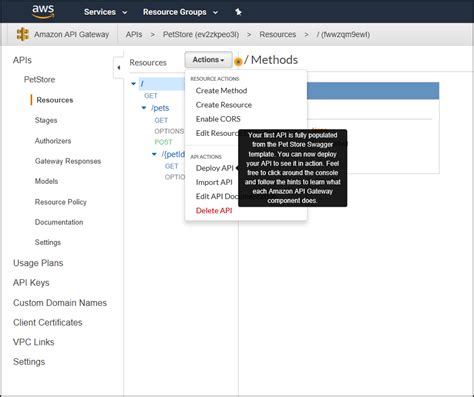
Task: Open Client Certificates in the sidebar
Action: (x=48, y=322)
